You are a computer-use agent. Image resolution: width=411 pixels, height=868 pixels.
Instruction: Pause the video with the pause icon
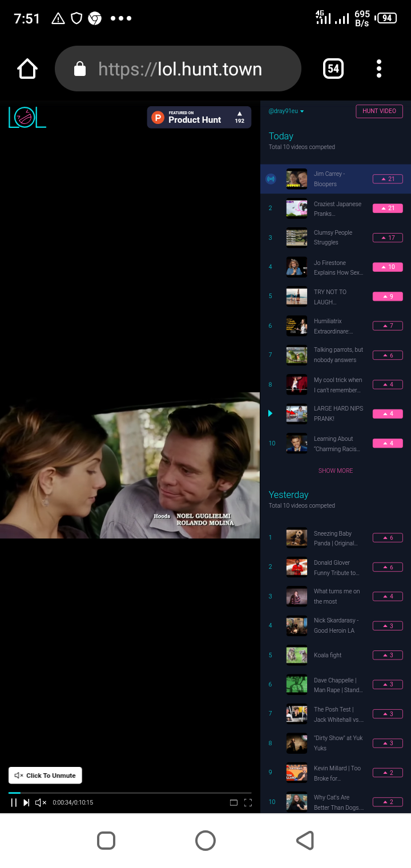[x=14, y=802]
